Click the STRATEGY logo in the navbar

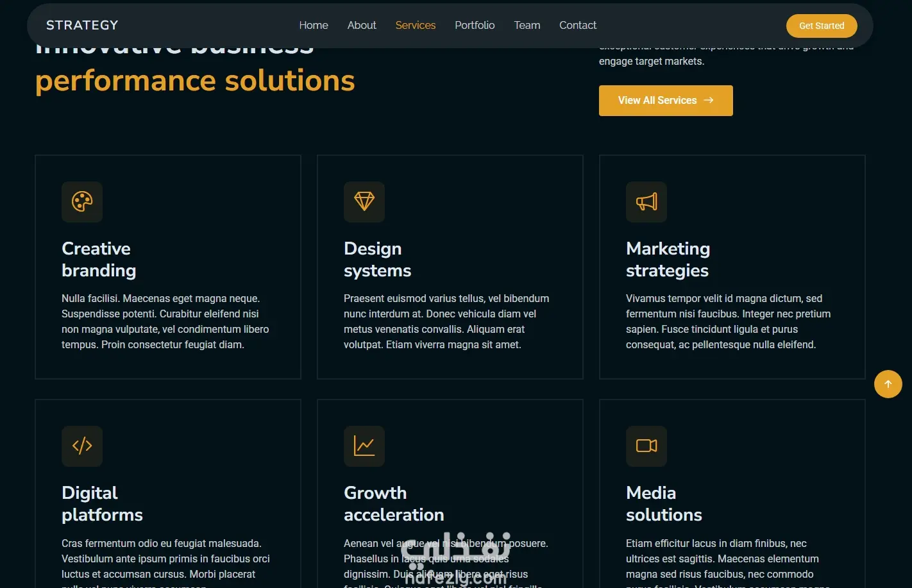[x=82, y=25]
